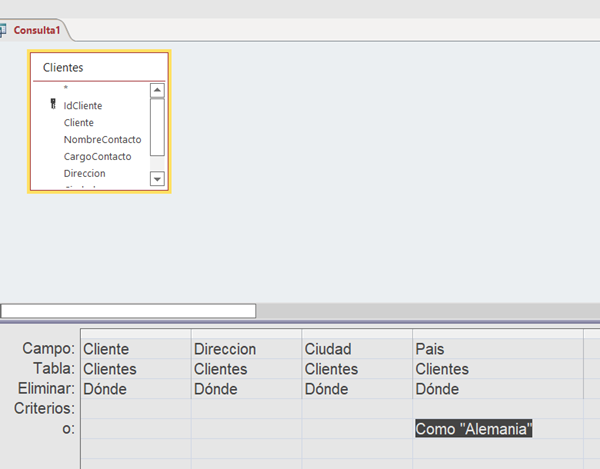Click the Criterios cell under Cliente column
600x469 pixels.
[136, 409]
